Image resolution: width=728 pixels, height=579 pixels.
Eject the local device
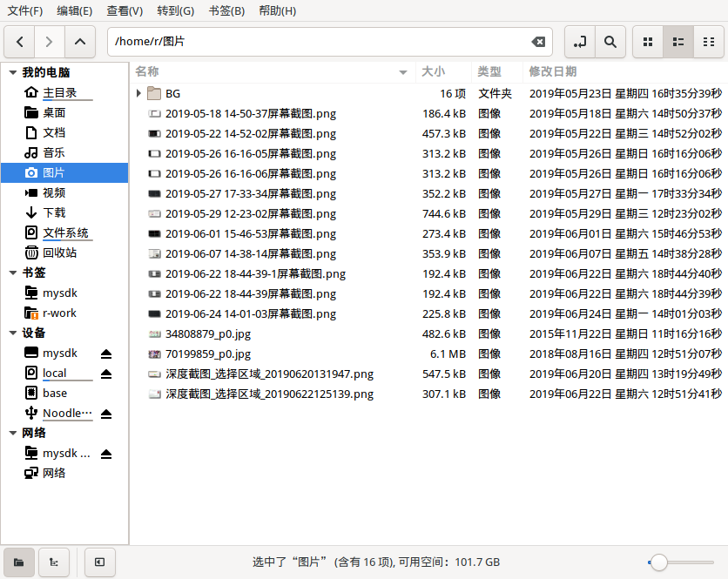point(106,374)
